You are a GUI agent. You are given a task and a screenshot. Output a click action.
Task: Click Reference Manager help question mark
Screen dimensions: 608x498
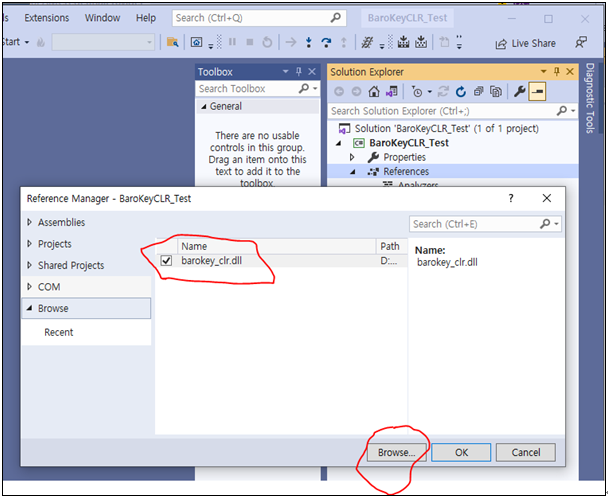coord(511,198)
